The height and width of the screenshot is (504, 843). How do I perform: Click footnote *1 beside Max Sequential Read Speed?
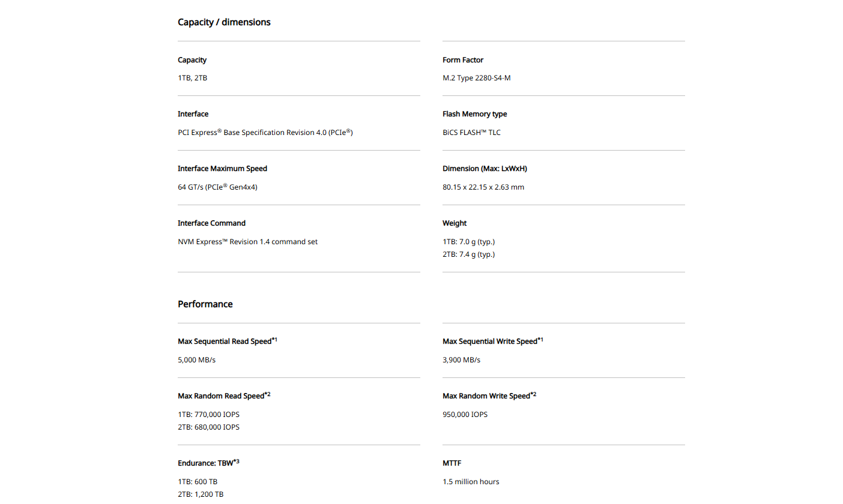(x=274, y=340)
